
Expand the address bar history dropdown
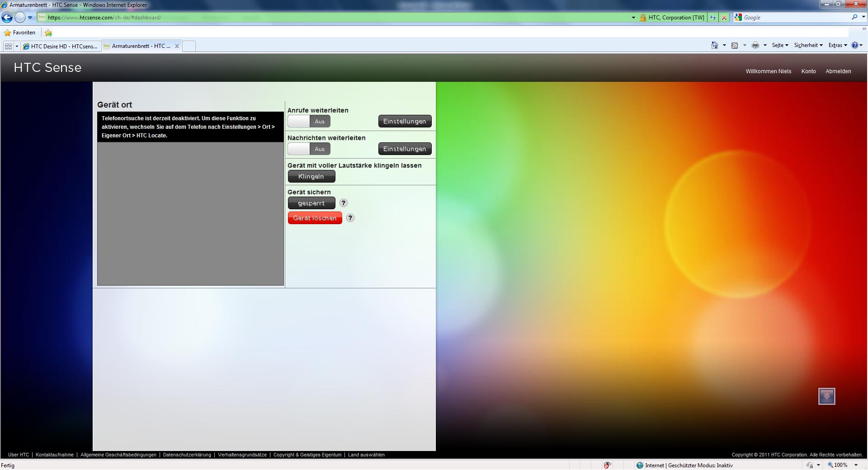click(633, 18)
